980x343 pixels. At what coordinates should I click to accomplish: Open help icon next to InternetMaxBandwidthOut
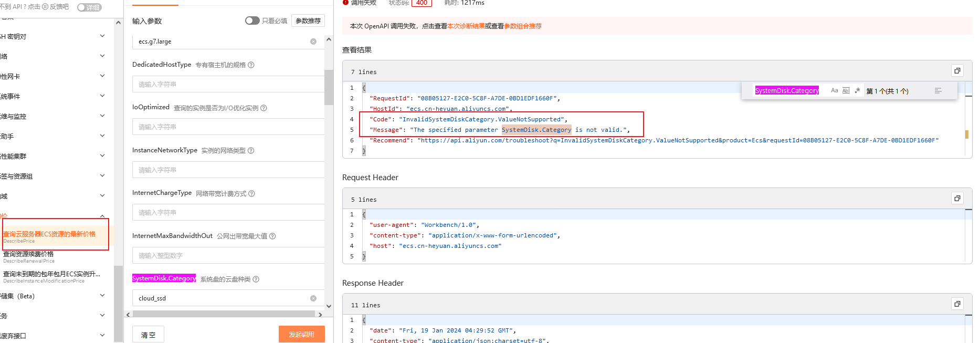coord(272,236)
